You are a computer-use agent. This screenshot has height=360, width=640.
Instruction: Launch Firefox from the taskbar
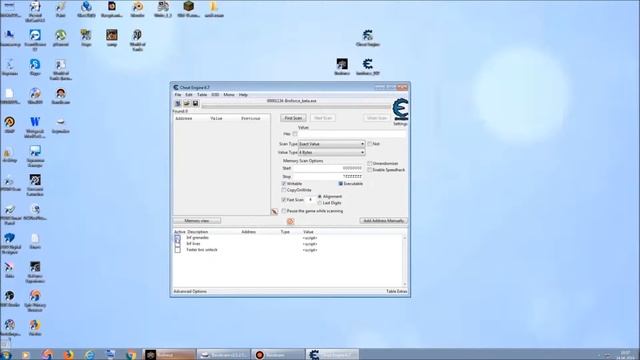(x=68, y=355)
